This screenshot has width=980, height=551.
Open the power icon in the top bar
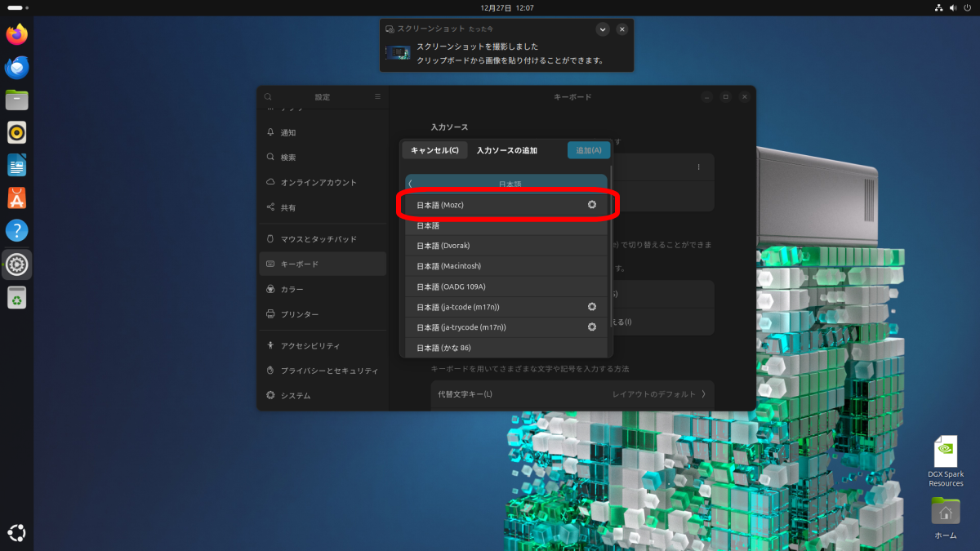pyautogui.click(x=969, y=7)
